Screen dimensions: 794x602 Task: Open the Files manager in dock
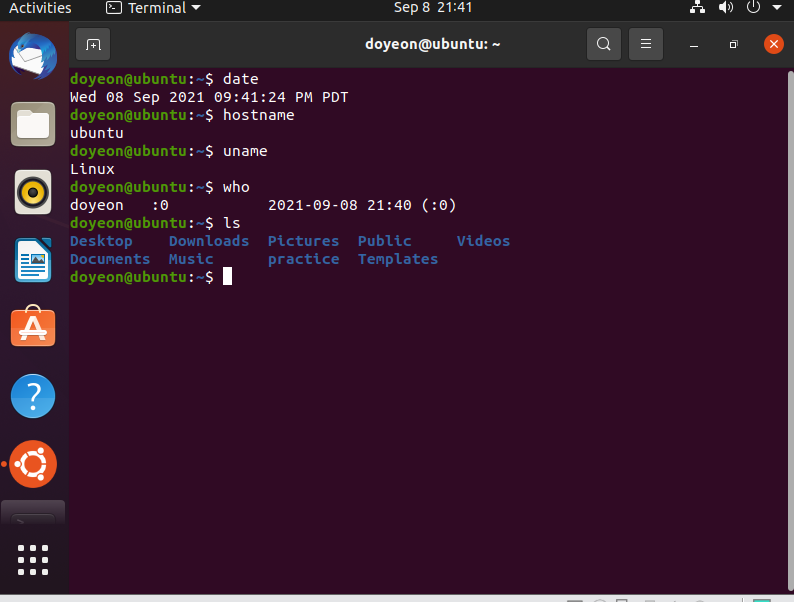click(x=33, y=124)
